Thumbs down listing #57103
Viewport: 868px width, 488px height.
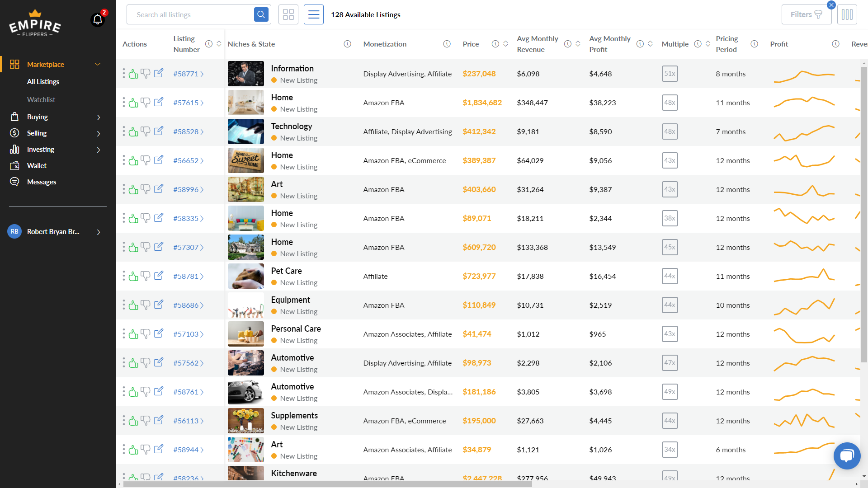coord(146,334)
